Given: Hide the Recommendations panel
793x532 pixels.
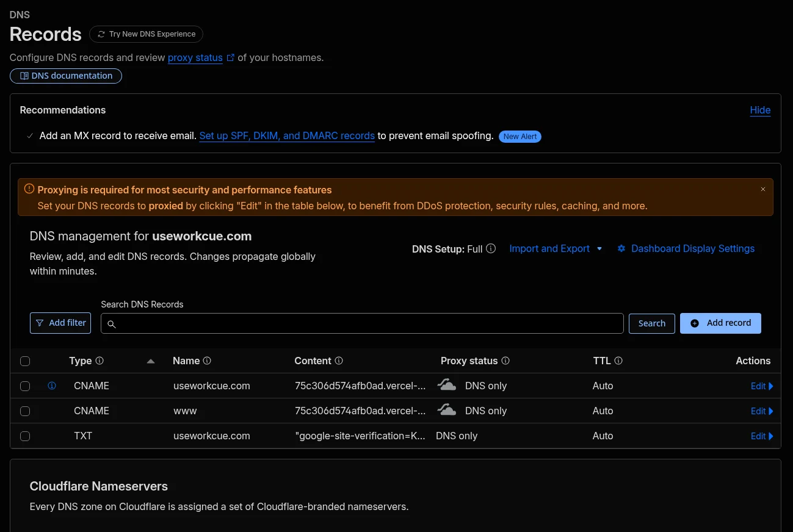Looking at the screenshot, I should point(760,110).
